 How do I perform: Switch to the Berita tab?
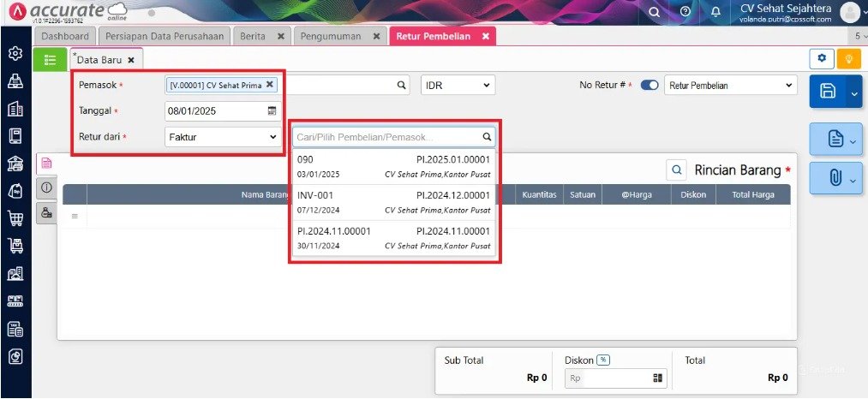253,36
